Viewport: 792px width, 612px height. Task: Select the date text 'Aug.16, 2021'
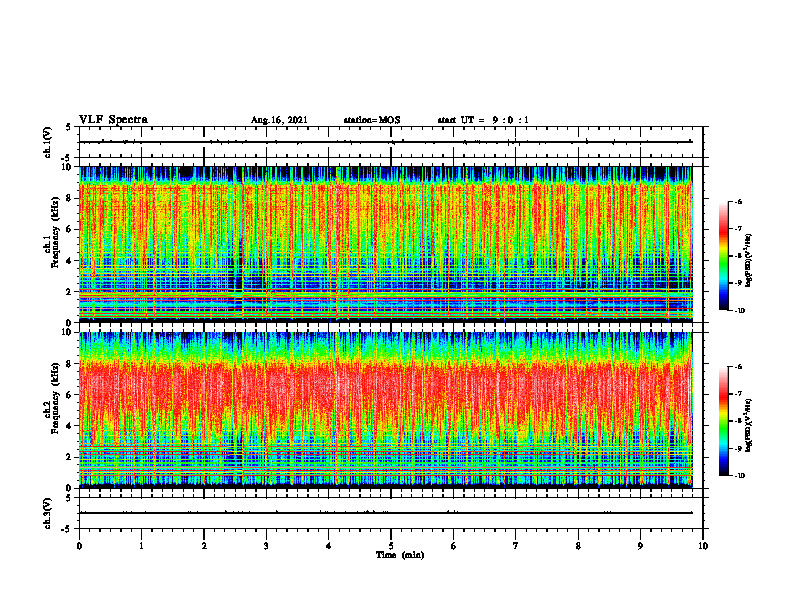point(279,120)
